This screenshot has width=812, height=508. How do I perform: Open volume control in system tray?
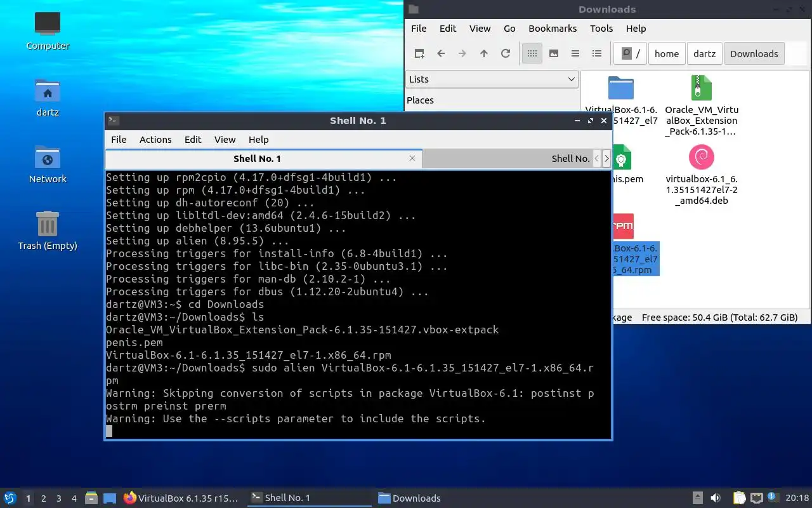coord(716,498)
